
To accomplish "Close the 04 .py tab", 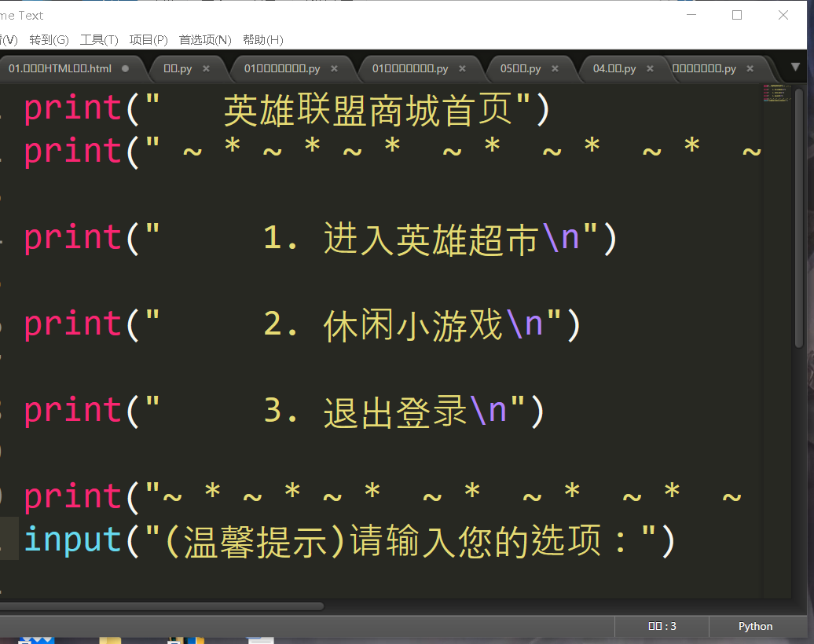I will (650, 68).
